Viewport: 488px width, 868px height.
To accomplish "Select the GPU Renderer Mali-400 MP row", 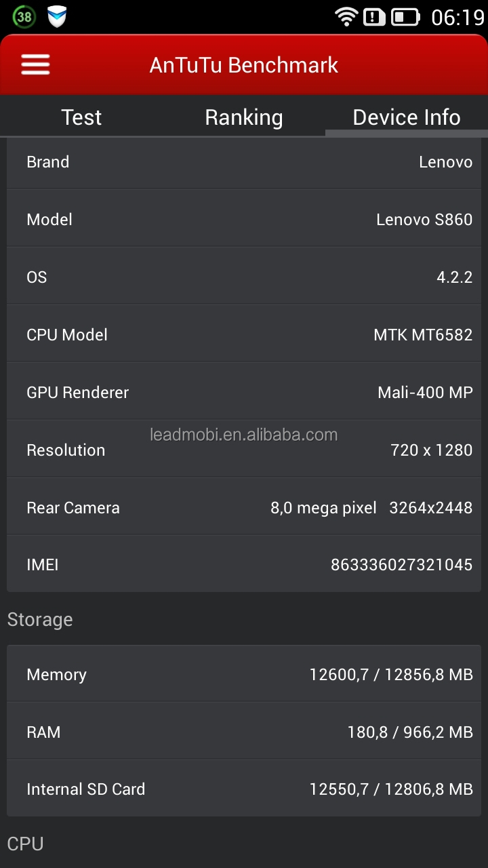I will click(244, 392).
